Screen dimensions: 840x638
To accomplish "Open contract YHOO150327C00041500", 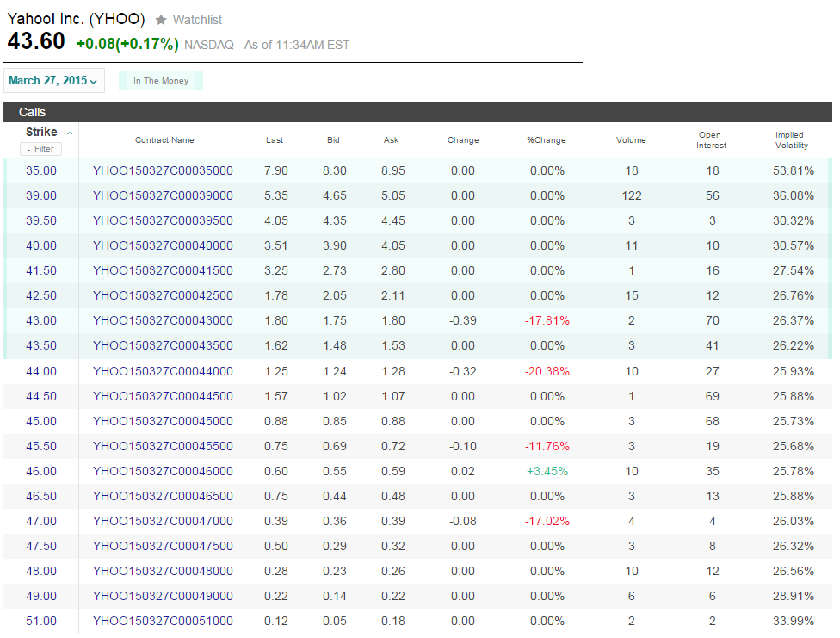I will (x=163, y=270).
